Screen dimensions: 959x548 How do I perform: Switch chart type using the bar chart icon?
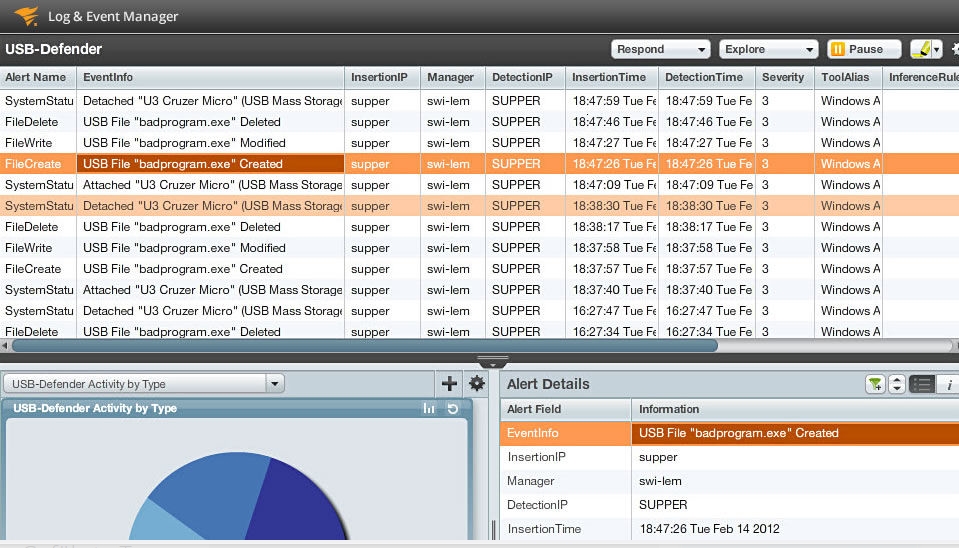(429, 409)
